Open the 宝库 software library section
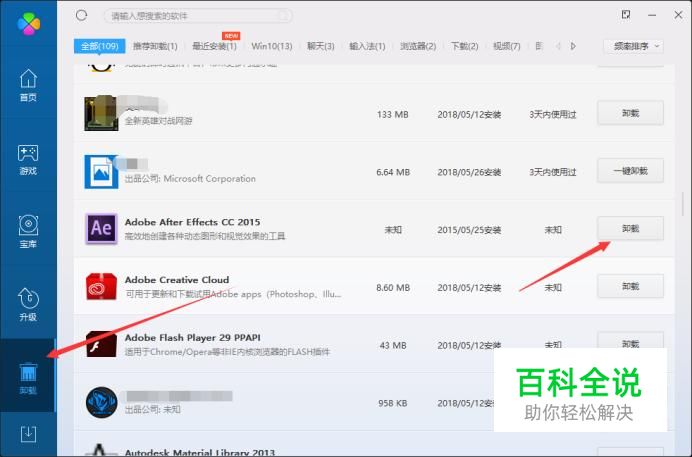Screen dimensions: 692x457 [x=28, y=232]
